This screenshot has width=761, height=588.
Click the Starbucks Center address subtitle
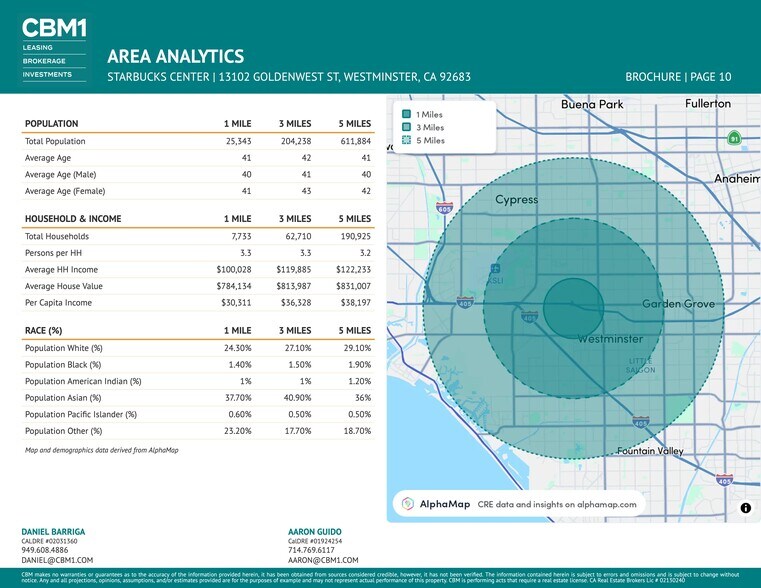click(289, 77)
